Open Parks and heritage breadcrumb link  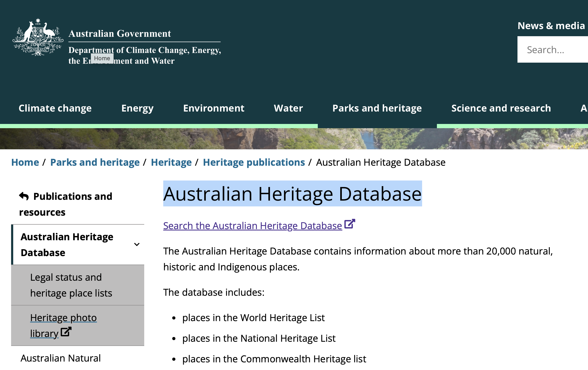[95, 162]
